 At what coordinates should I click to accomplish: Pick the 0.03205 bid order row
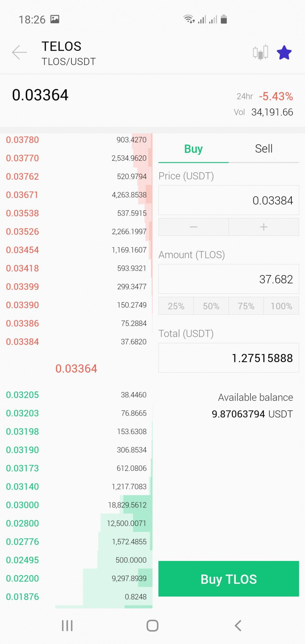[76, 395]
